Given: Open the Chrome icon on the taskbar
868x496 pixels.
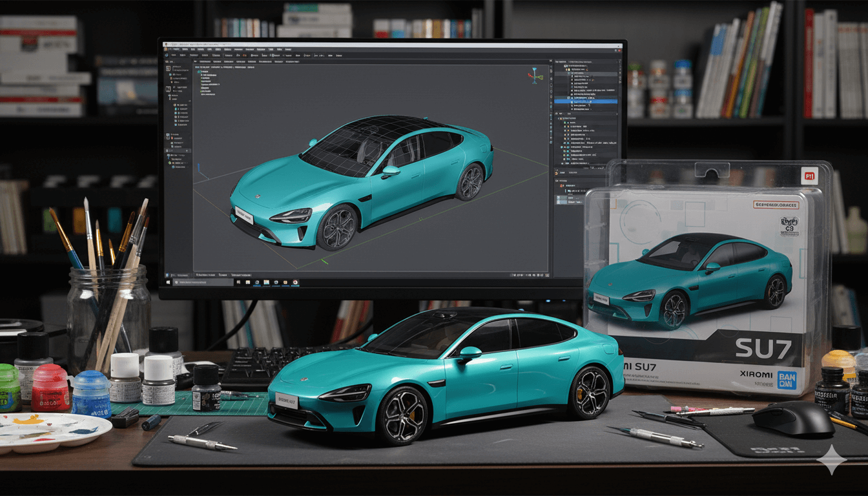Looking at the screenshot, I should pos(295,282).
